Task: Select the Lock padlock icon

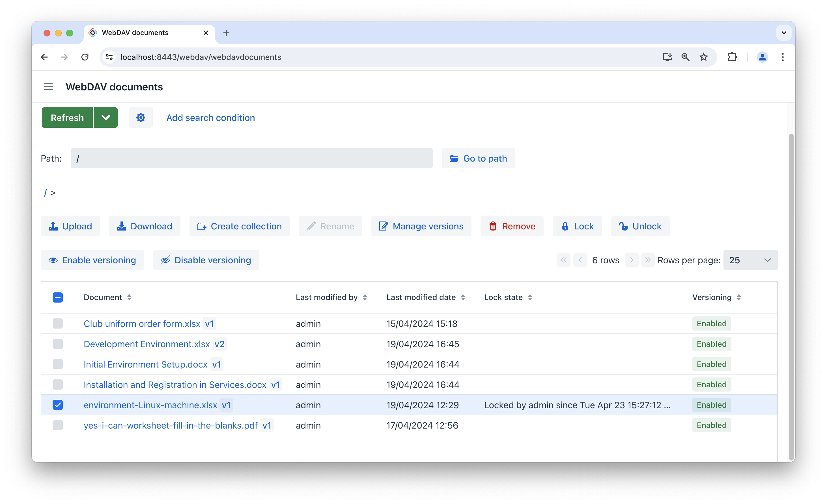Action: pos(565,226)
